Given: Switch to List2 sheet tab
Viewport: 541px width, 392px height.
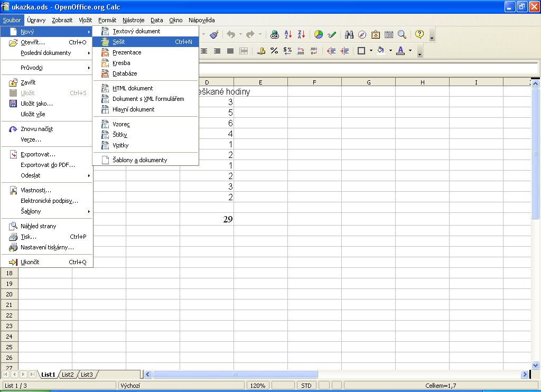Looking at the screenshot, I should (x=68, y=375).
